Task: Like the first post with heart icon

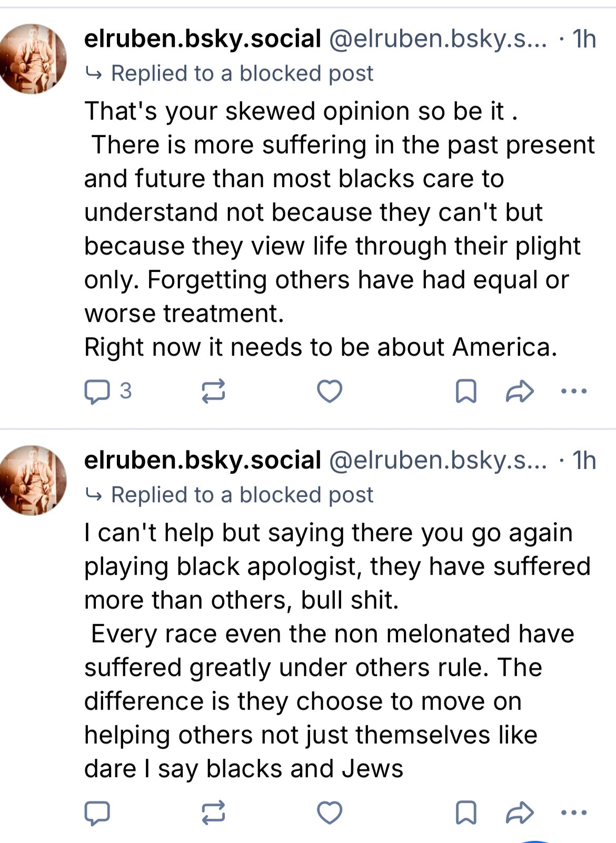Action: pos(330,391)
